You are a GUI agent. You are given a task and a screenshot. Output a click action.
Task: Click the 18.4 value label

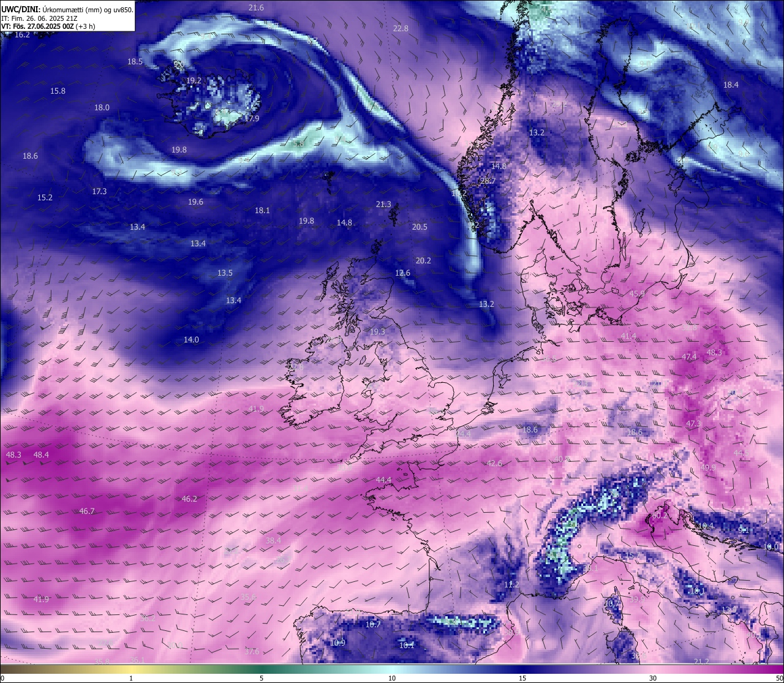click(731, 85)
